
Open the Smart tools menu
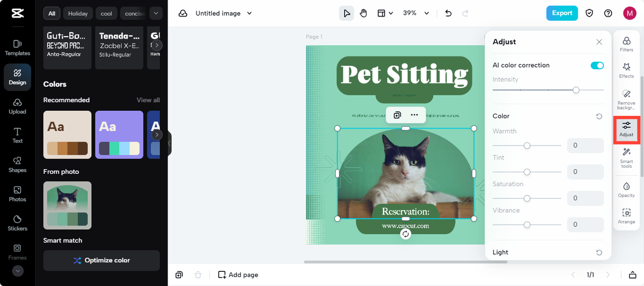tap(626, 158)
